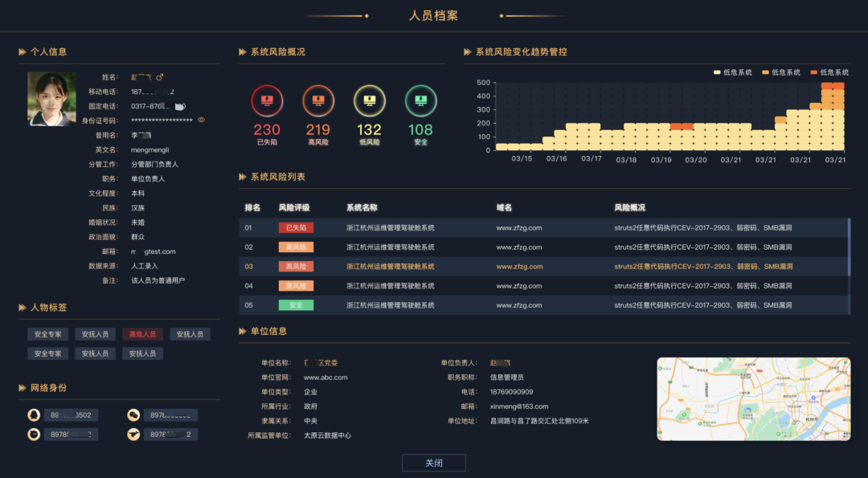The width and height of the screenshot is (868, 478).
Task: Click the bird icon in 网络身份
Action: [133, 435]
